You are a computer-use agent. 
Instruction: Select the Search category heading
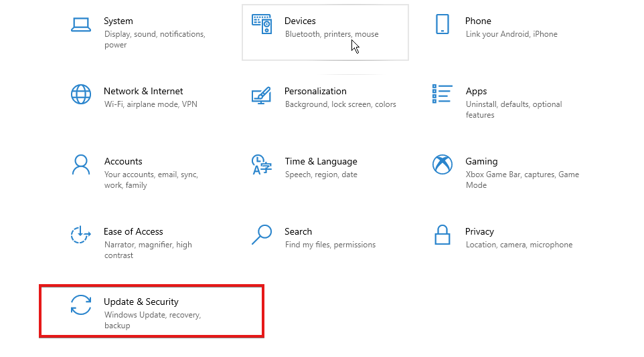click(298, 231)
